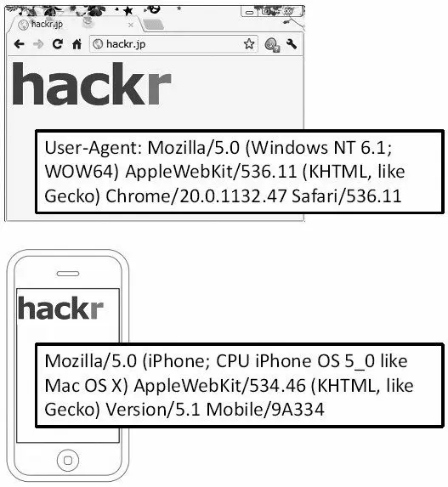Click the iPhone user-agent text box
This screenshot has width=448, height=487.
(240, 386)
